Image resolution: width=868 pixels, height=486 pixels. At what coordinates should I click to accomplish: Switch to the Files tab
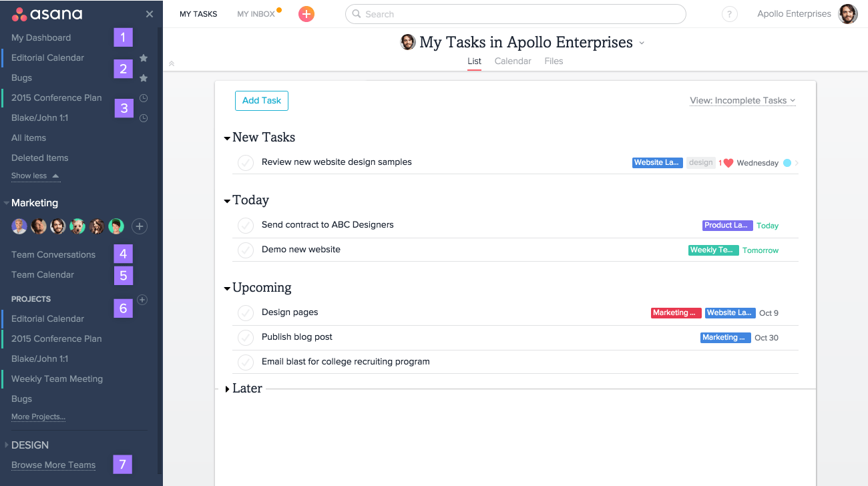[x=554, y=61]
